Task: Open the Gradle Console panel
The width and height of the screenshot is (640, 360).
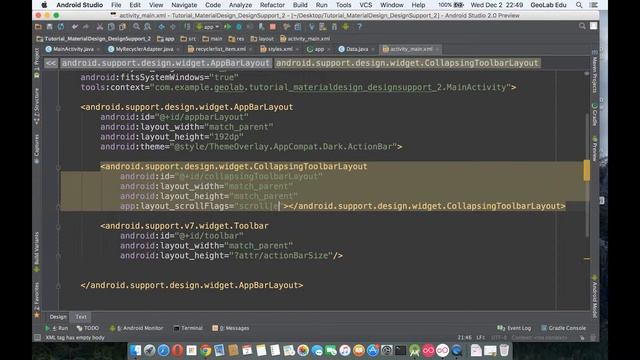Action: [x=563, y=328]
